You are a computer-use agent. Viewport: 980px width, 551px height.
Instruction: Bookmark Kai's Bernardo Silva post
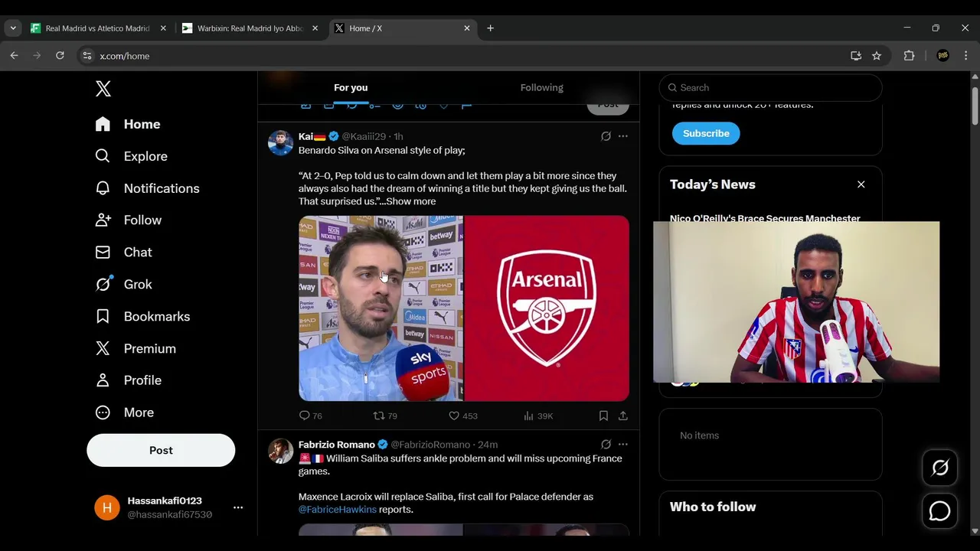click(603, 416)
